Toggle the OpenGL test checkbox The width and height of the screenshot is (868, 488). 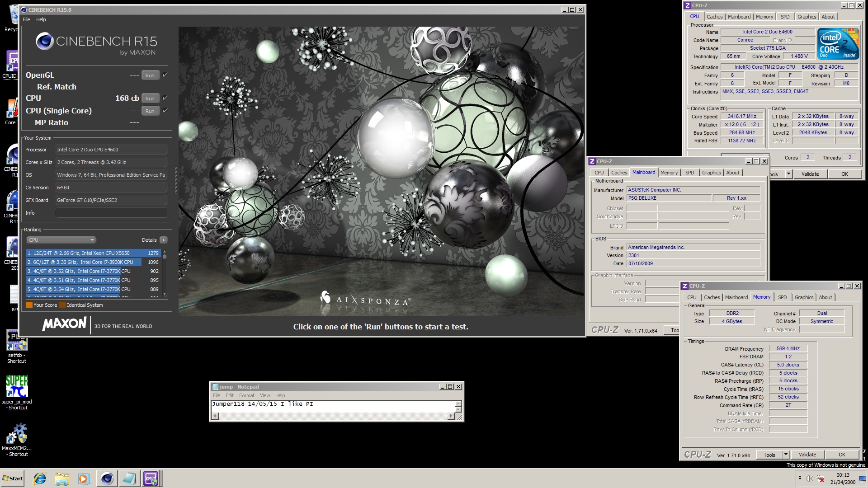165,75
